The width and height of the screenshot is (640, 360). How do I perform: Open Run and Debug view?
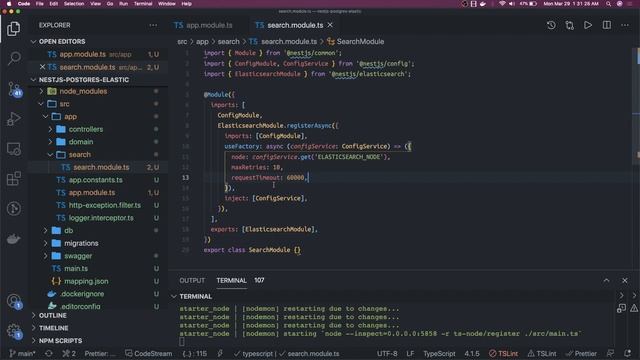(x=13, y=119)
